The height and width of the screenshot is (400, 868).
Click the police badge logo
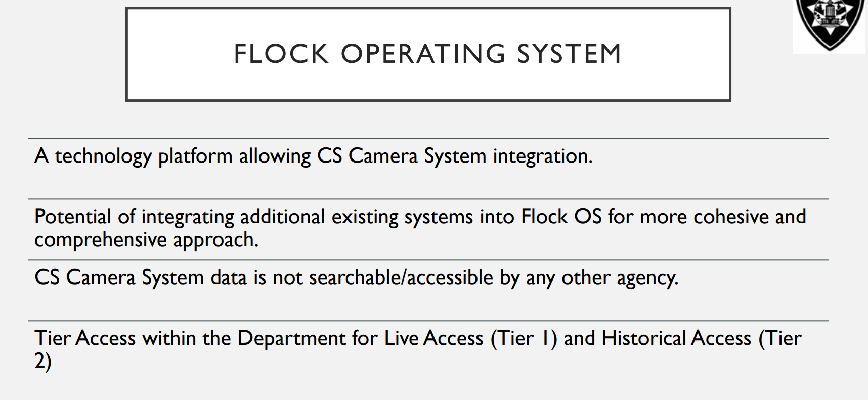coord(830,23)
